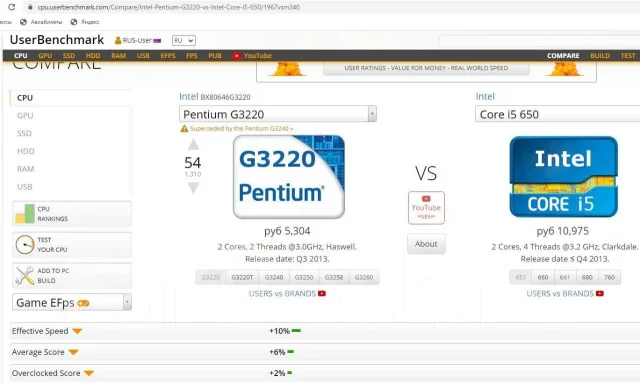The image size is (640, 385).
Task: Choose G3260 variant button
Action: coord(364,277)
